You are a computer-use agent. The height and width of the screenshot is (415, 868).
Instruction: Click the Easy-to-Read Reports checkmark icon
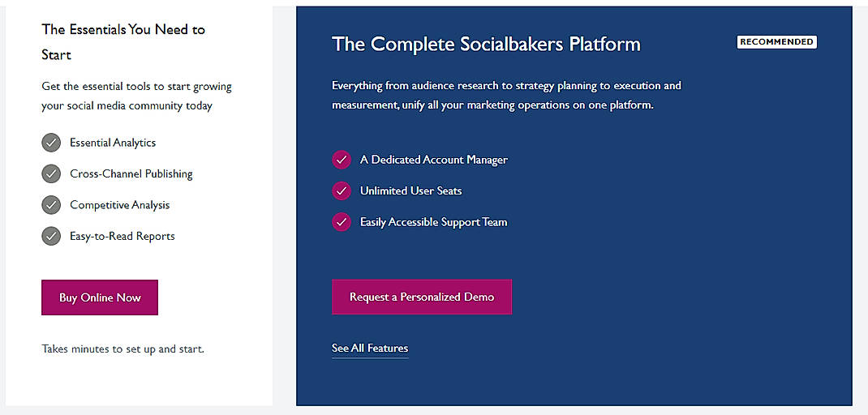pos(51,236)
